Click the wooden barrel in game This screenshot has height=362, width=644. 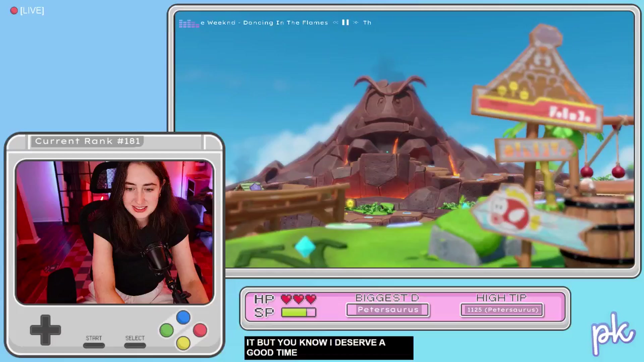click(599, 231)
